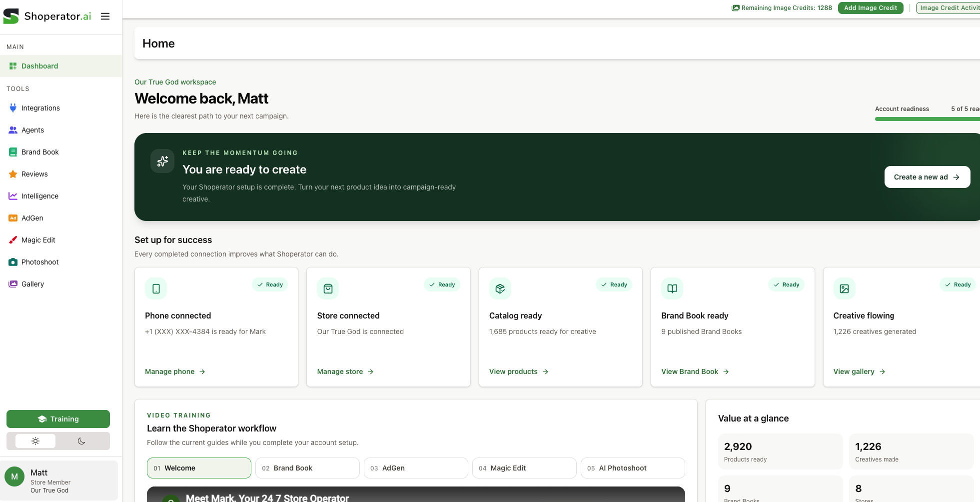
Task: Open the Training button
Action: 58,419
